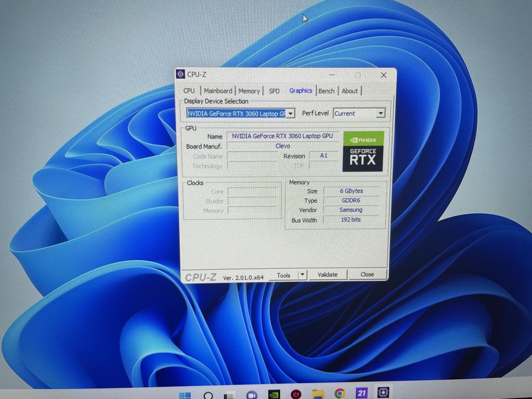Switch to the CPU tab

pos(189,91)
